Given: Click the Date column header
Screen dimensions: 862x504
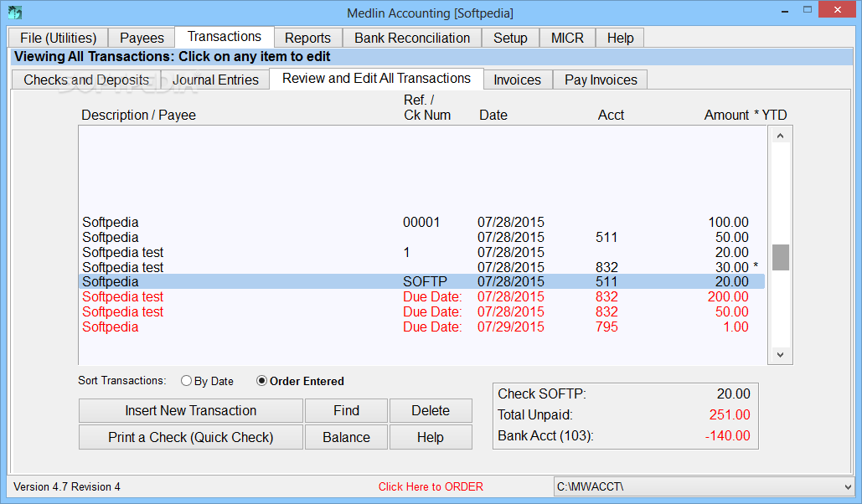Looking at the screenshot, I should tap(493, 115).
